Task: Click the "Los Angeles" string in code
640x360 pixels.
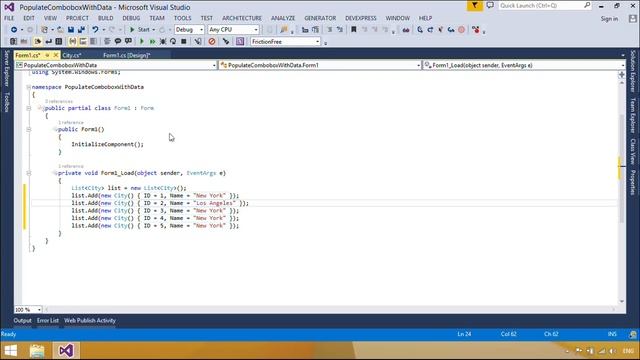Action: [214, 203]
